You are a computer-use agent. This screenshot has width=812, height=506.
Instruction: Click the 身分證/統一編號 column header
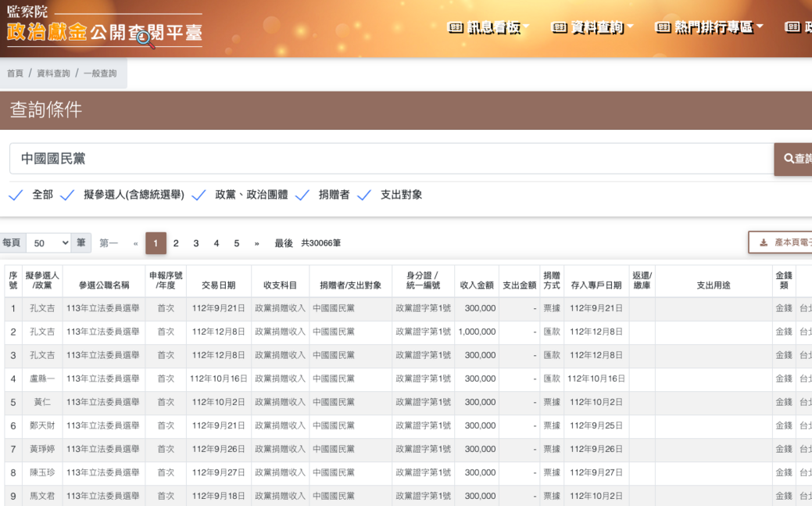tap(423, 281)
